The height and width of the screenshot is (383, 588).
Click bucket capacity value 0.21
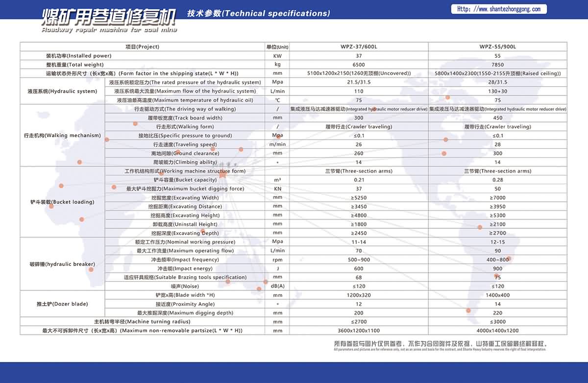click(359, 180)
